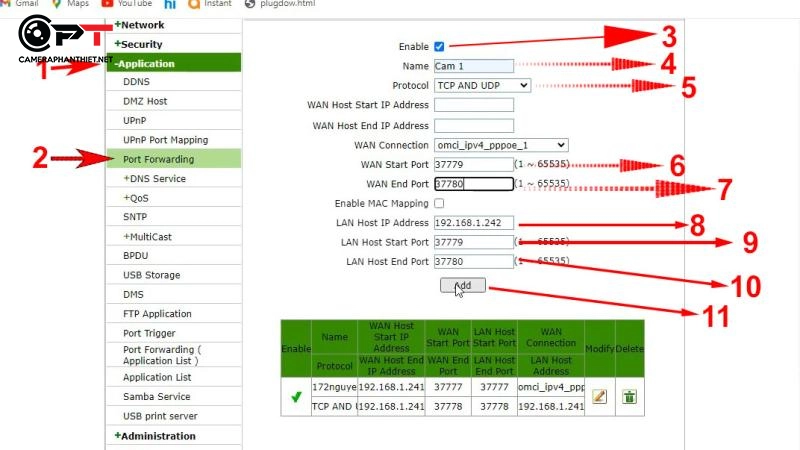Open UPnP Port Mapping page
The height and width of the screenshot is (450, 800).
pyautogui.click(x=165, y=139)
